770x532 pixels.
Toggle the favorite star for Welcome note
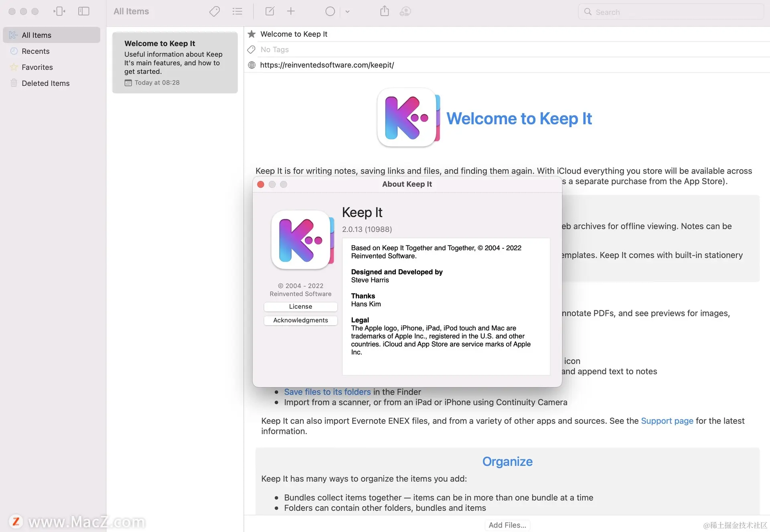pyautogui.click(x=251, y=34)
